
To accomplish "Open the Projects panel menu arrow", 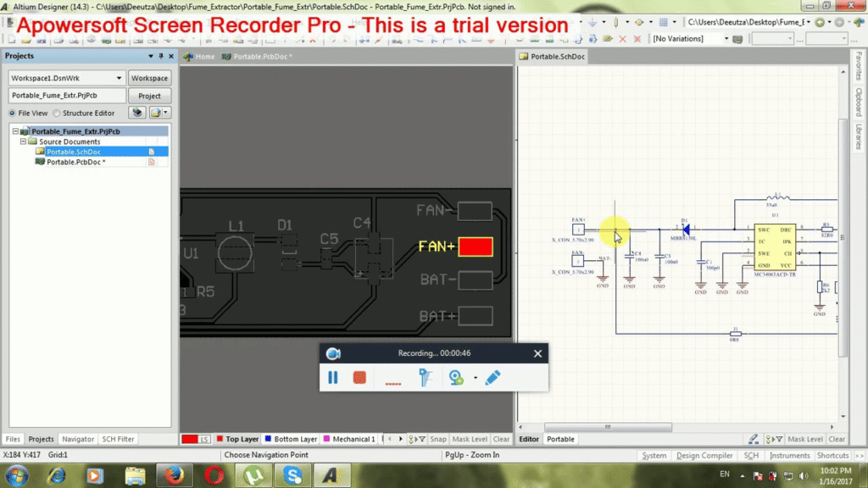I will tap(151, 56).
